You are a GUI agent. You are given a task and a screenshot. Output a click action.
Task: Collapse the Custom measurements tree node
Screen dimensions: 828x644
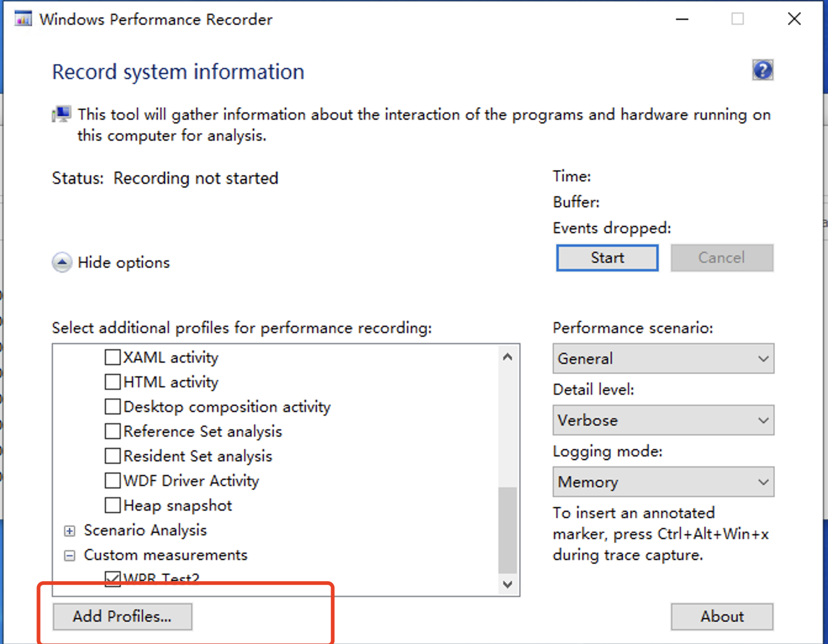(x=70, y=556)
